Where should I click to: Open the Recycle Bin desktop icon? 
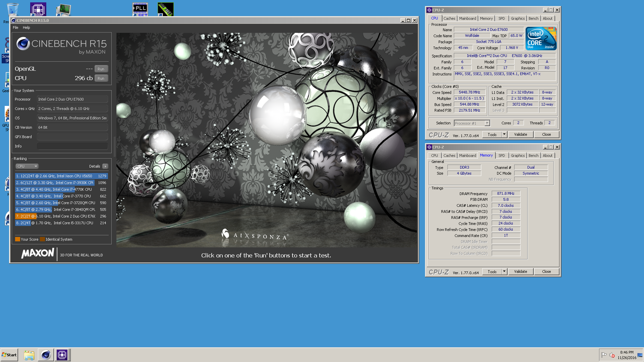click(13, 9)
